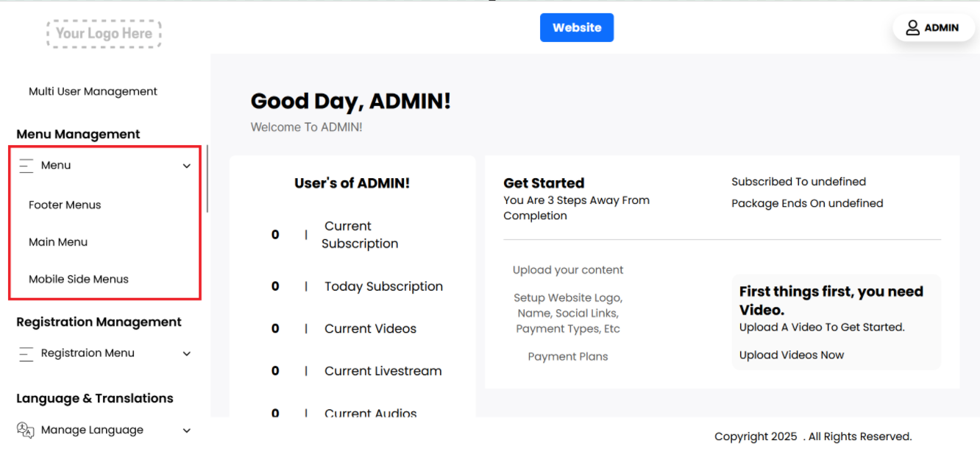This screenshot has width=980, height=449.
Task: Expand the Manage Language chevron
Action: [x=187, y=431]
